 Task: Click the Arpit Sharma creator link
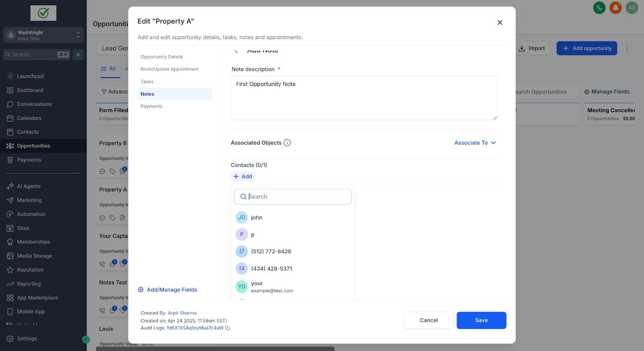[x=182, y=313]
